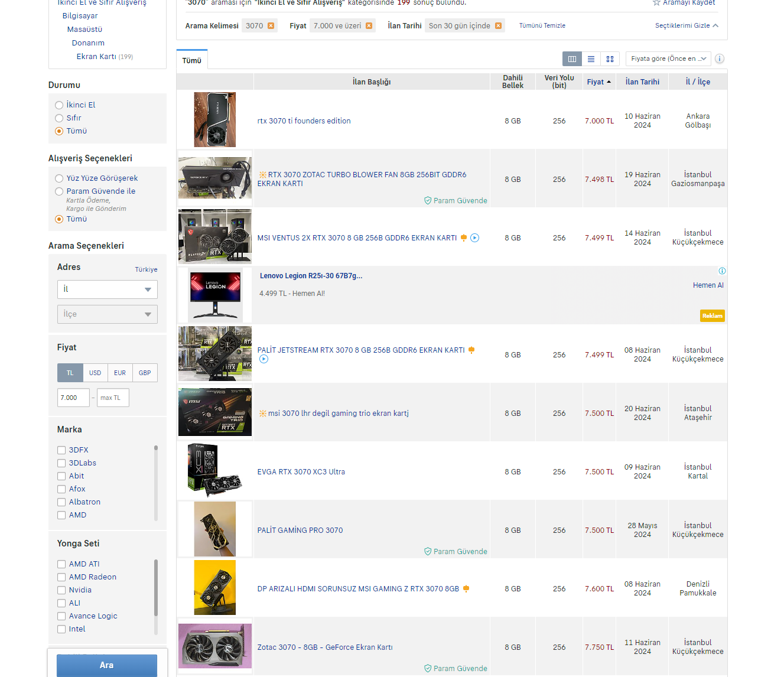Click the Marka list scrollbar
Image resolution: width=784 pixels, height=677 pixels.
point(156,483)
